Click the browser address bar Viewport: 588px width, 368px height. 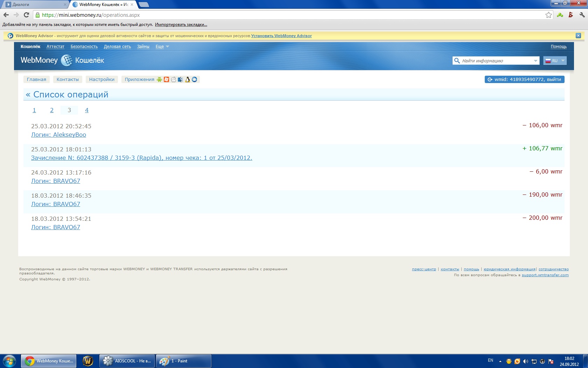click(292, 15)
